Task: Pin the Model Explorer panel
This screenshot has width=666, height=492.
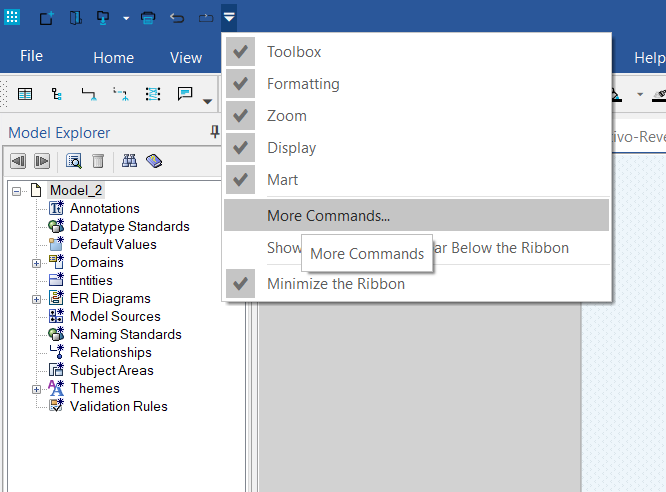Action: click(214, 133)
